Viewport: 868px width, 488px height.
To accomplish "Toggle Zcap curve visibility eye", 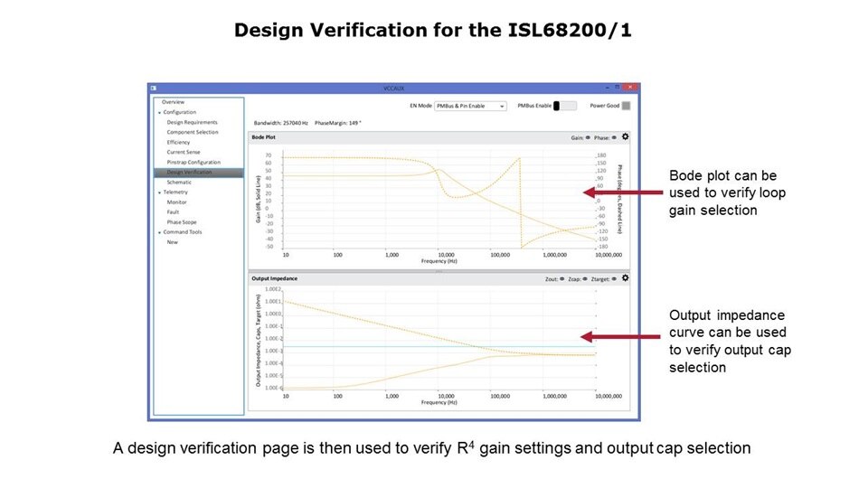I will (585, 279).
